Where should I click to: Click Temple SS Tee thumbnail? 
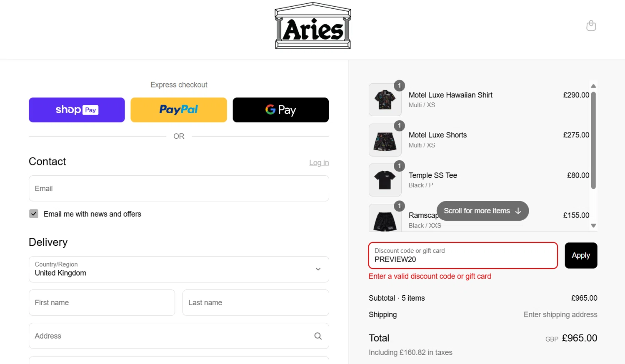(385, 180)
